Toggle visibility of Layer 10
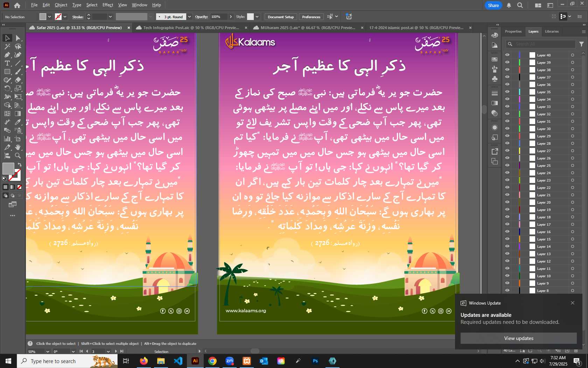The height and width of the screenshot is (368, 588). pyautogui.click(x=507, y=276)
